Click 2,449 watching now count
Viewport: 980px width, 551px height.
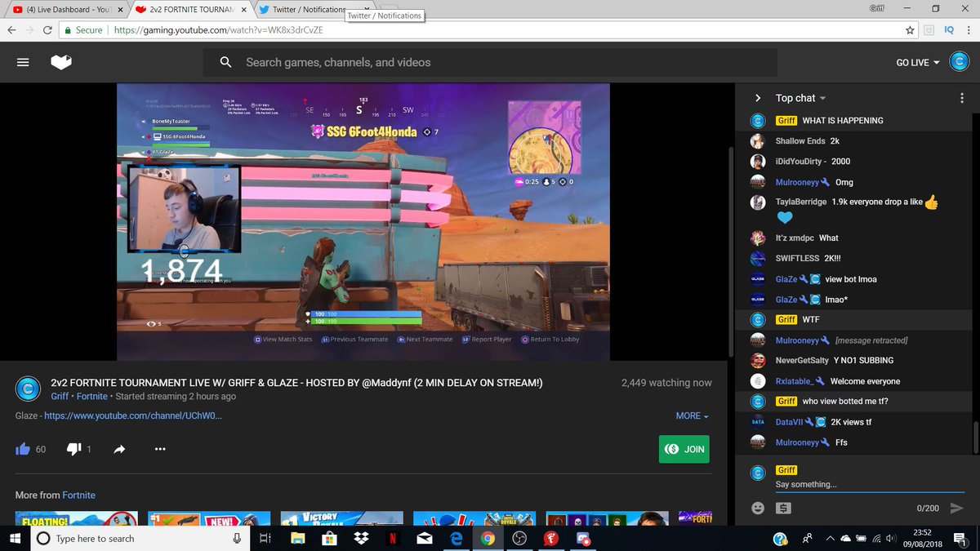pos(666,383)
